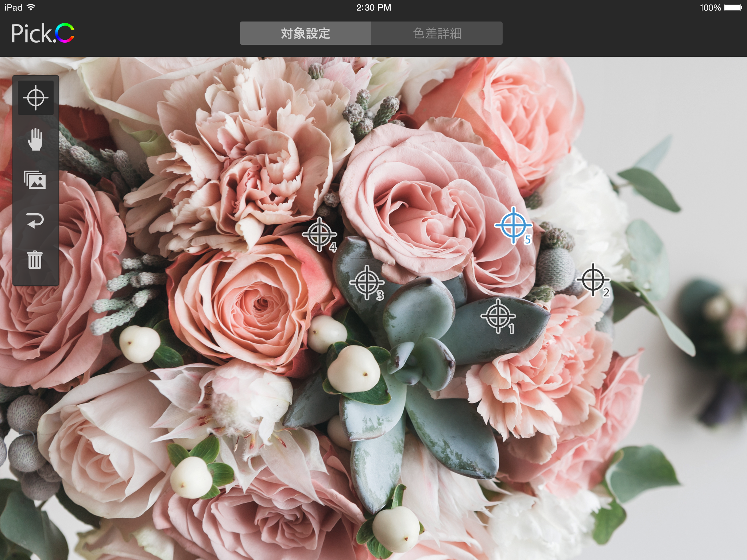Tap the 2:30 PM clock
The image size is (747, 560).
[373, 8]
